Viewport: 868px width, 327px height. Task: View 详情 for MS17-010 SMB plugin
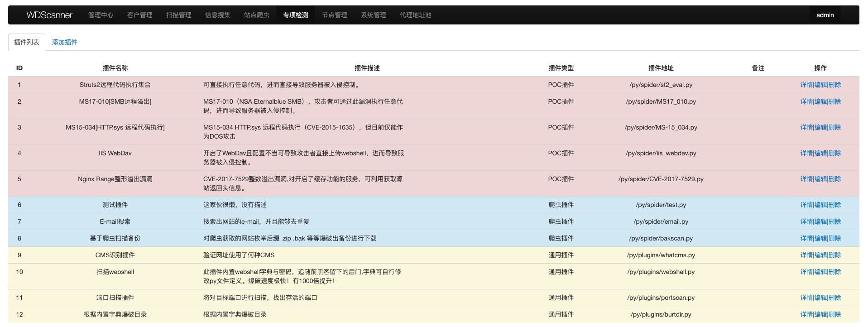(x=806, y=101)
